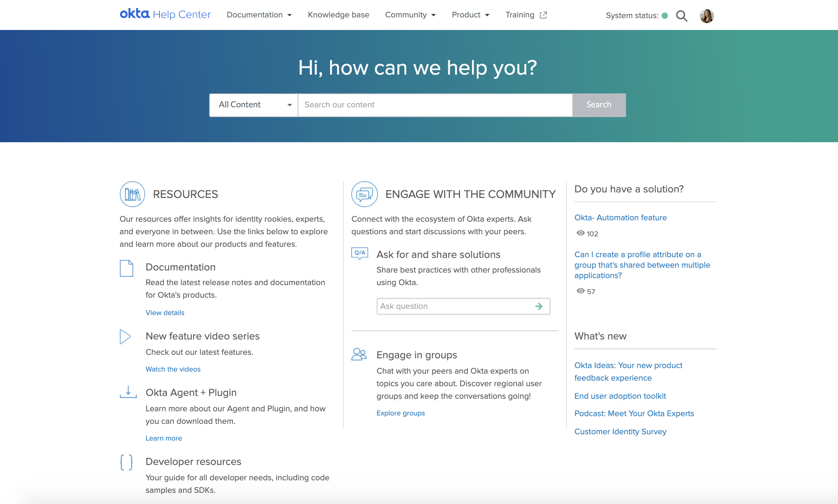Viewport: 838px width, 504px height.
Task: Click the Developer resources heading
Action: [x=193, y=461]
